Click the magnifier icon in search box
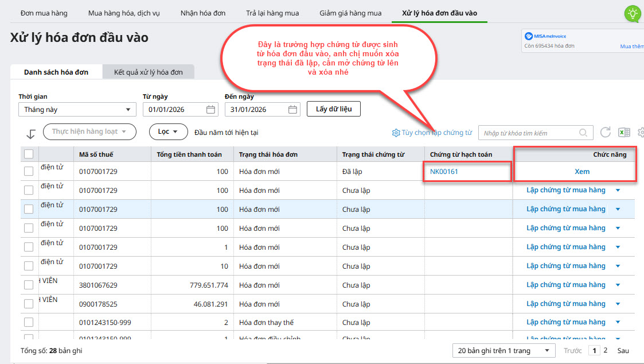The height and width of the screenshot is (364, 644). pyautogui.click(x=583, y=133)
